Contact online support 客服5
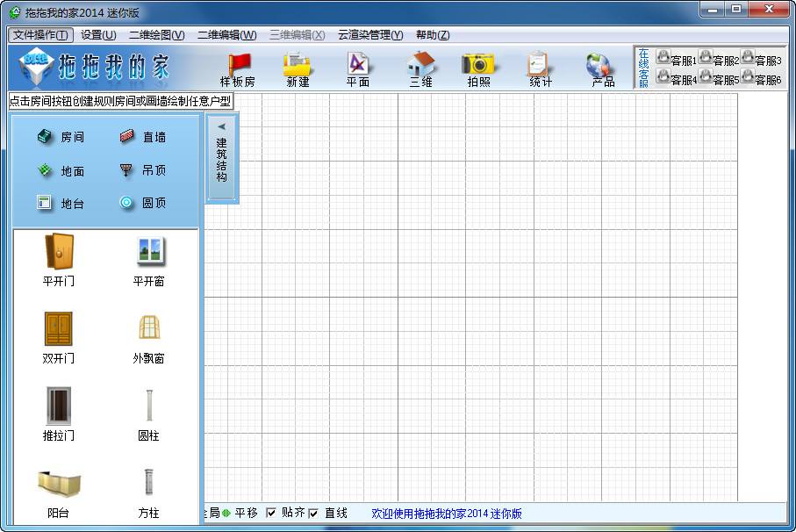 [x=718, y=77]
